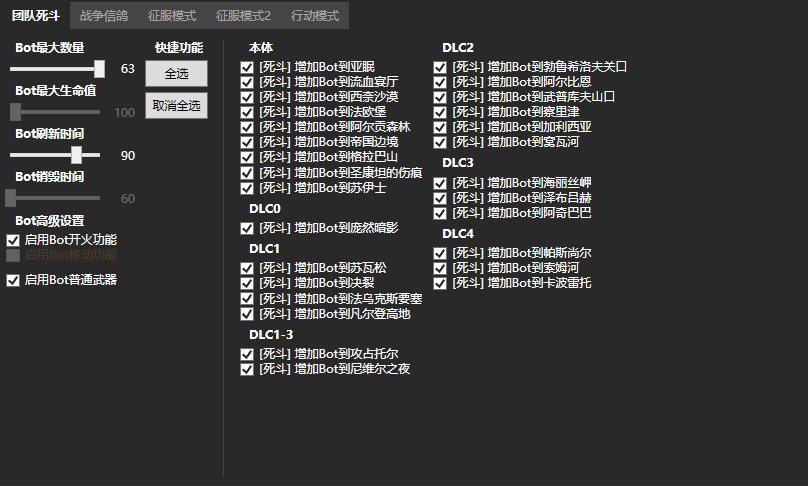Uncheck 增加Bot到庞然暗影 under DLC0
This screenshot has height=486, width=808.
point(247,229)
